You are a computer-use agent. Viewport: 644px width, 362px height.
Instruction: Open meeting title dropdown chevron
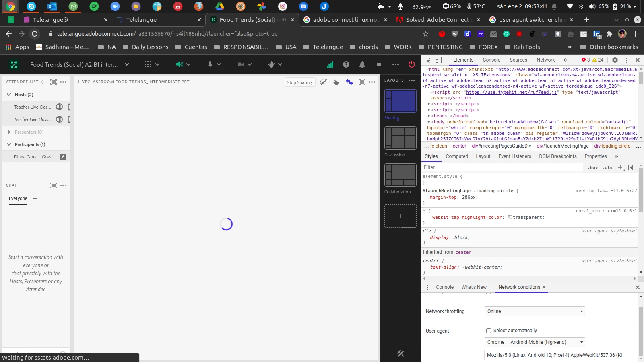tap(127, 64)
